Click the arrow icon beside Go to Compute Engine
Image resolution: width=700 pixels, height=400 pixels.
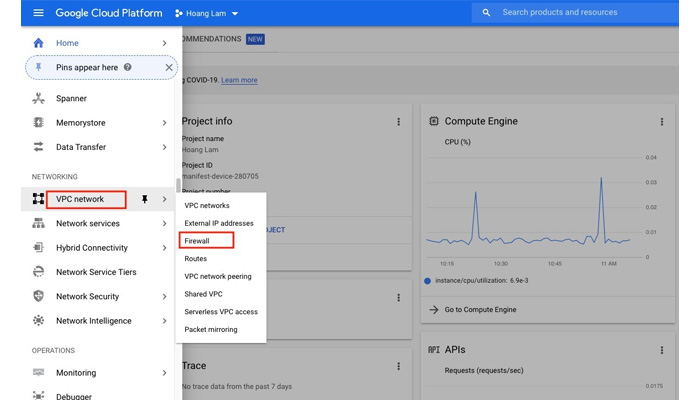tap(433, 309)
